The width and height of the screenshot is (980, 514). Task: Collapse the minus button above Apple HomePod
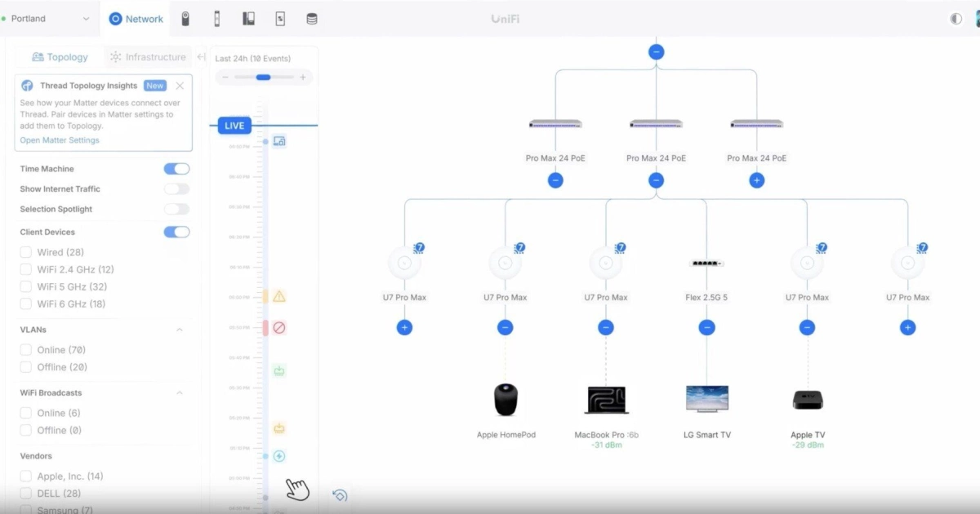[506, 327]
